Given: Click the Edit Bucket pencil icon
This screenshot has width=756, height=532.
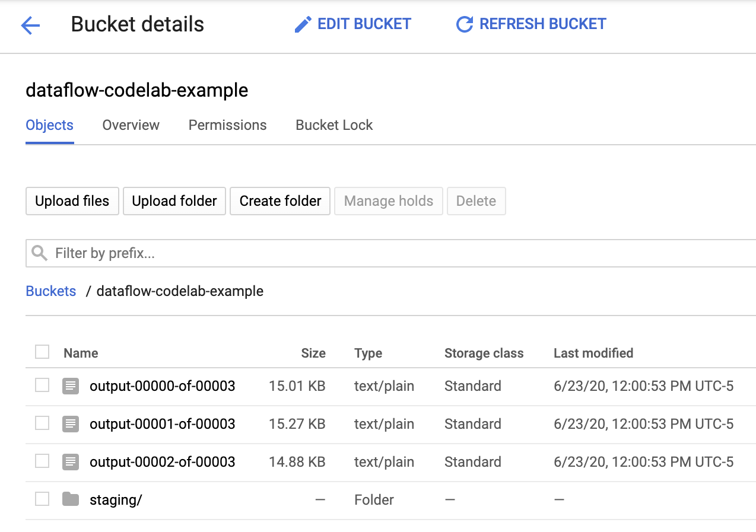Looking at the screenshot, I should [303, 24].
